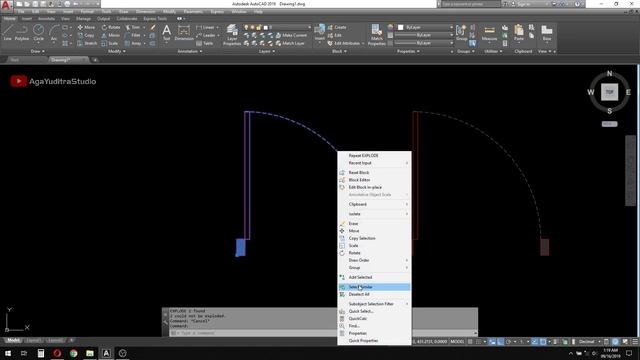Expand the Block panel
This screenshot has height=360, width=640.
coord(339,51)
